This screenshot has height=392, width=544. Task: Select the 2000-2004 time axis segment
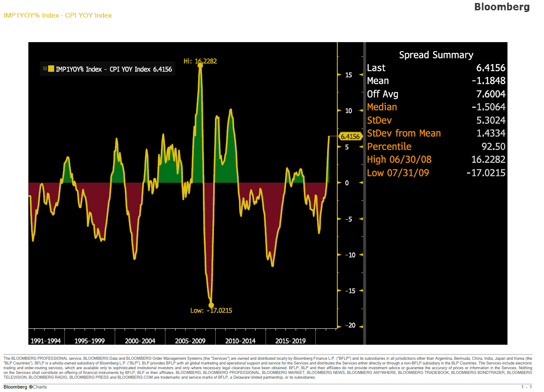(140, 341)
